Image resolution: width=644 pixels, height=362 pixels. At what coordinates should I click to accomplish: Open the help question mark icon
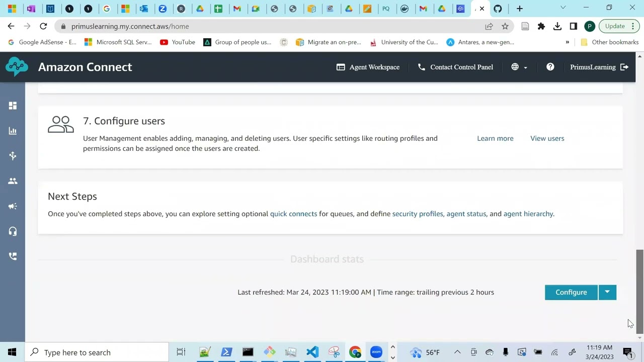click(550, 67)
